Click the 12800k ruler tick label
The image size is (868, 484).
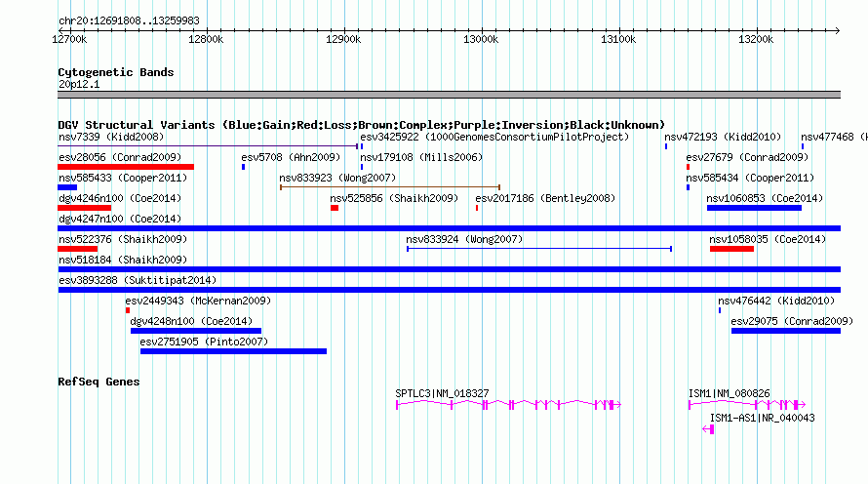(x=206, y=39)
